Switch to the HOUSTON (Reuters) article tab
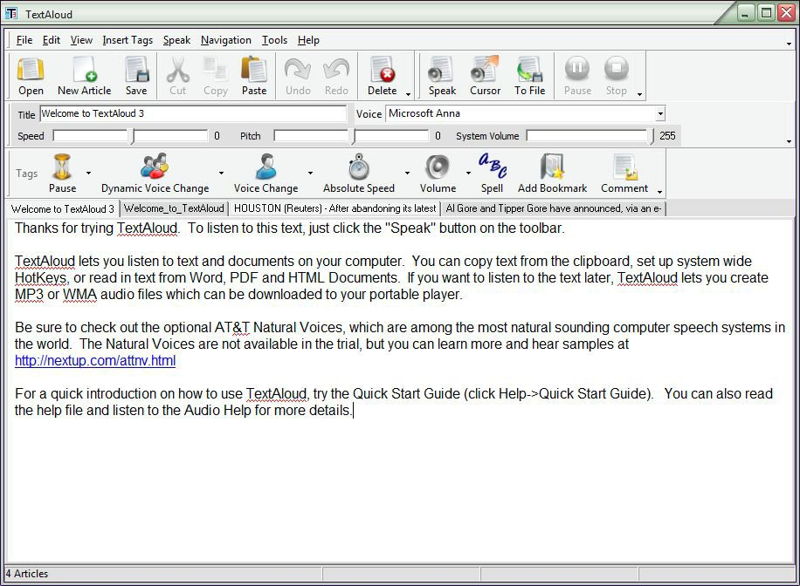The height and width of the screenshot is (586, 800). click(334, 209)
